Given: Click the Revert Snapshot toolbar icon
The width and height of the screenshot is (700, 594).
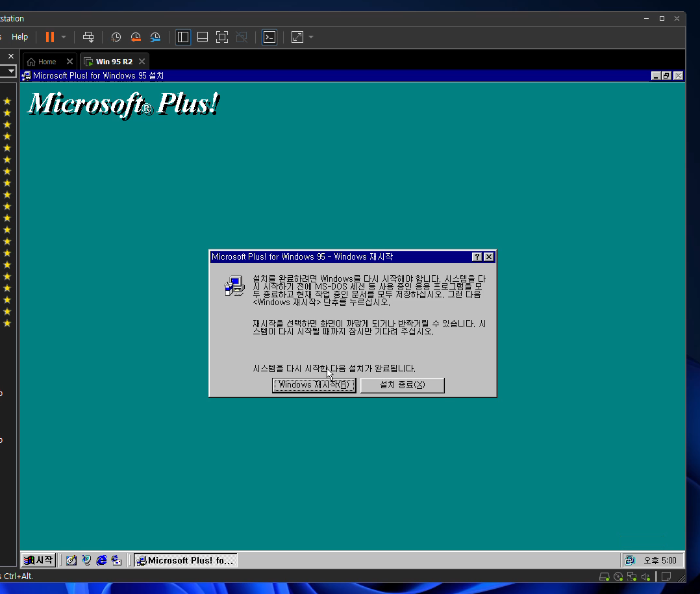Looking at the screenshot, I should [136, 37].
